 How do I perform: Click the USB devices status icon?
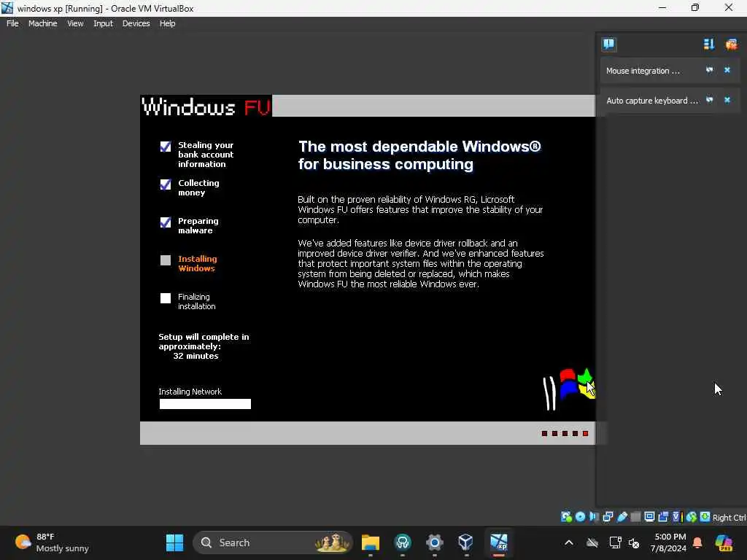622,517
